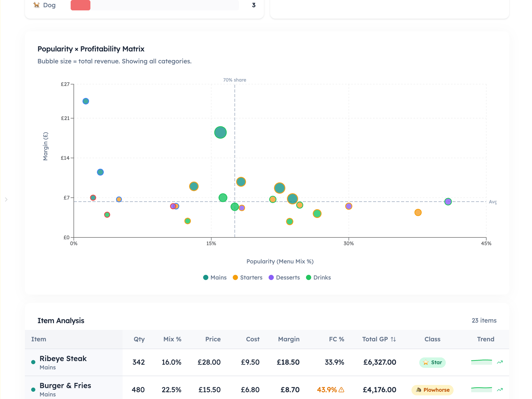Select the largest bubble near £18 margin
Viewport: 532px width, 399px height.
pyautogui.click(x=220, y=132)
